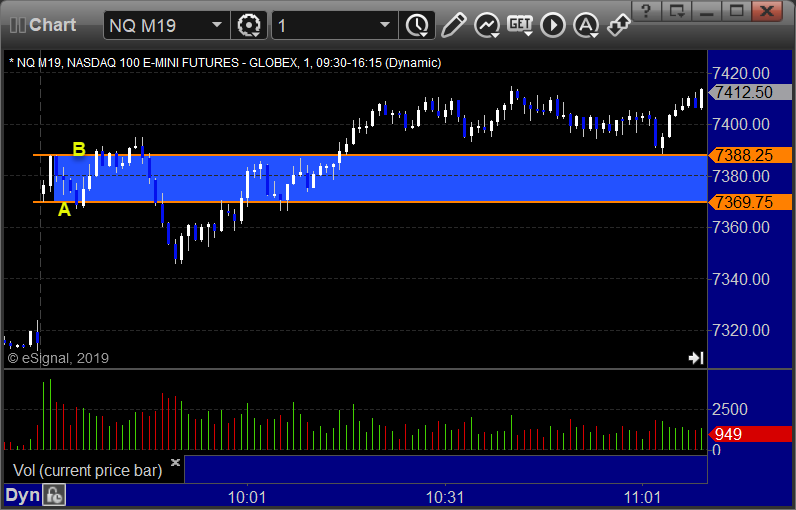Click the 7388.25 orange price label
796x510 pixels.
(x=750, y=155)
